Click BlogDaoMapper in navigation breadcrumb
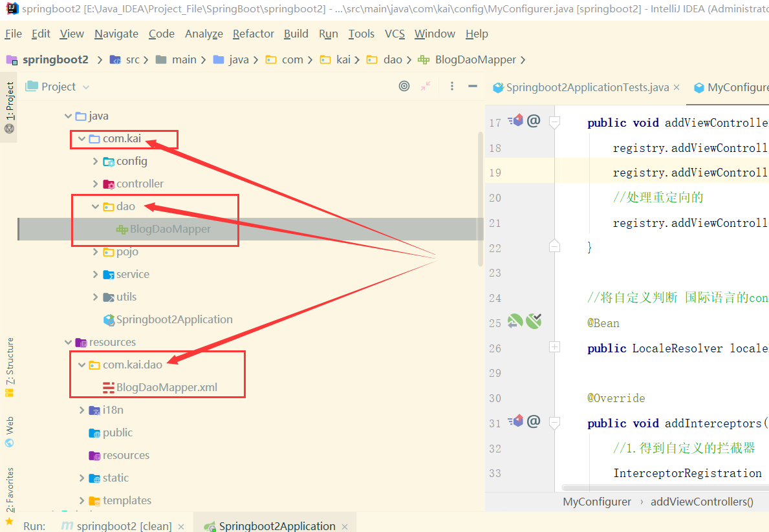Image resolution: width=769 pixels, height=532 pixels. [x=475, y=60]
